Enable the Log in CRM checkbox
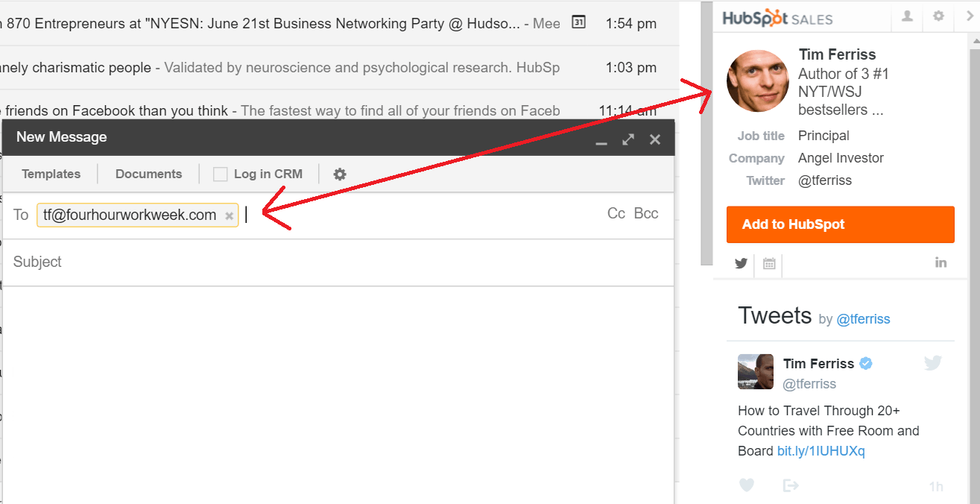Image resolution: width=980 pixels, height=504 pixels. point(220,174)
